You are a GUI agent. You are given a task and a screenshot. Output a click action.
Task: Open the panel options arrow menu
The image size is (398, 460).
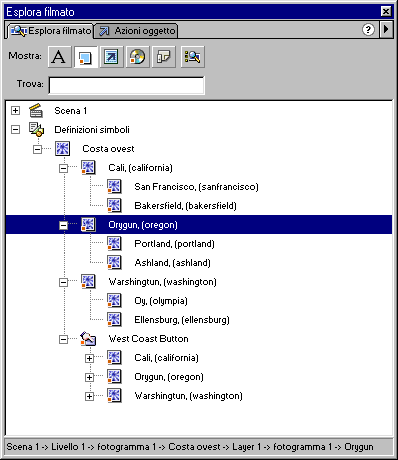(386, 29)
